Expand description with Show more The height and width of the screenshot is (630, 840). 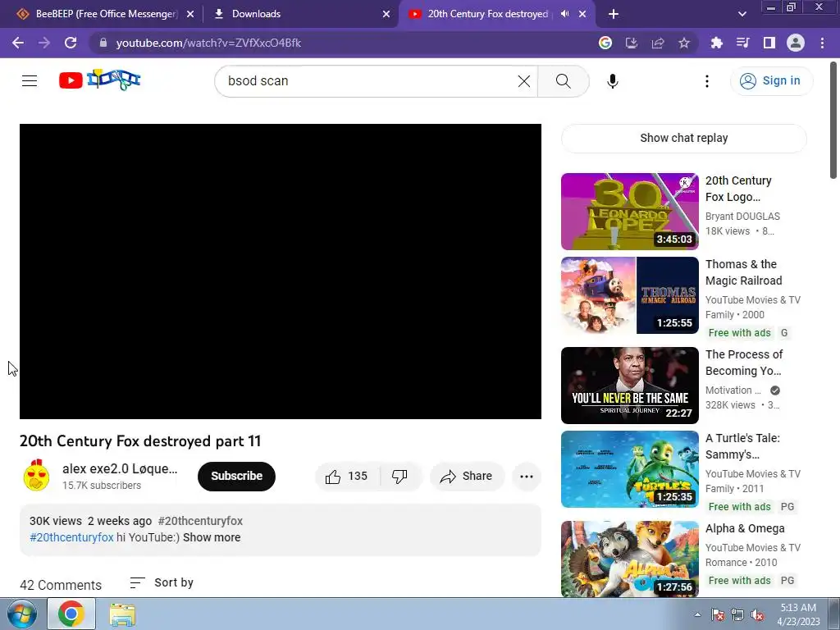point(212,537)
